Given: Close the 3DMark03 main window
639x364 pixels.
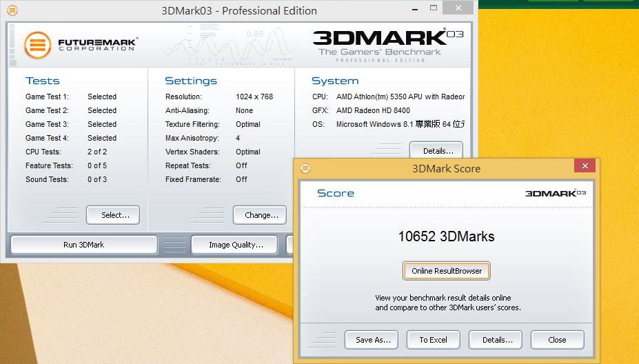Looking at the screenshot, I should tap(458, 8).
